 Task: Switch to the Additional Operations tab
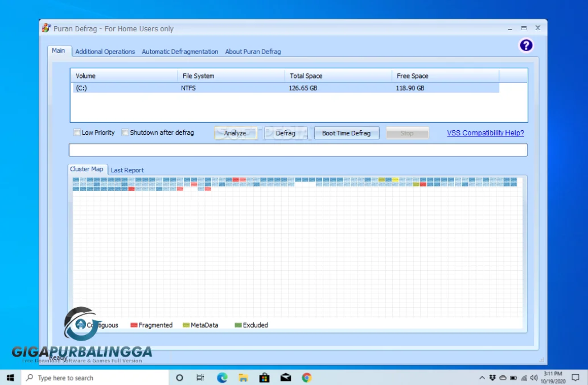click(x=105, y=51)
